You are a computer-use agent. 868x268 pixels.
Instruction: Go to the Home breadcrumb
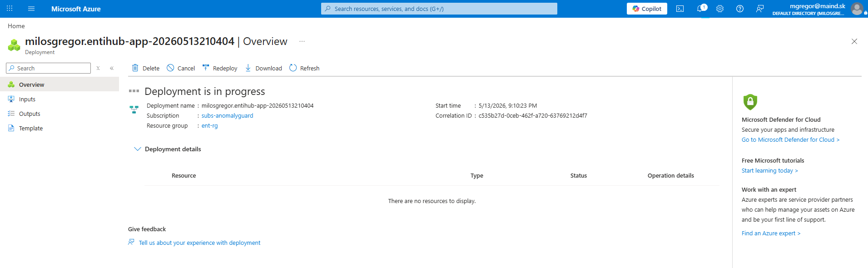tap(16, 26)
